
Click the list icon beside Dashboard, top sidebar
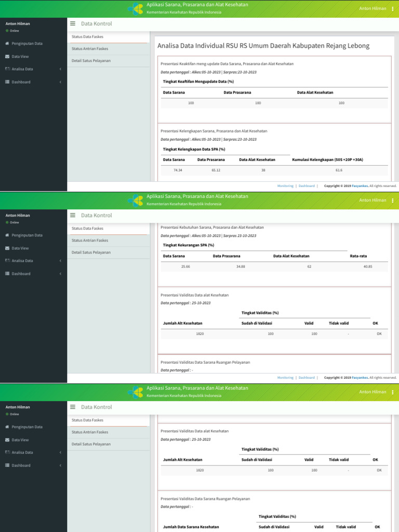[x=7, y=82]
